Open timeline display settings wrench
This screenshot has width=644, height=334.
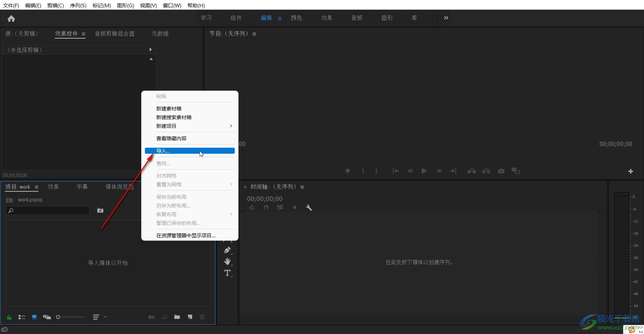click(309, 207)
